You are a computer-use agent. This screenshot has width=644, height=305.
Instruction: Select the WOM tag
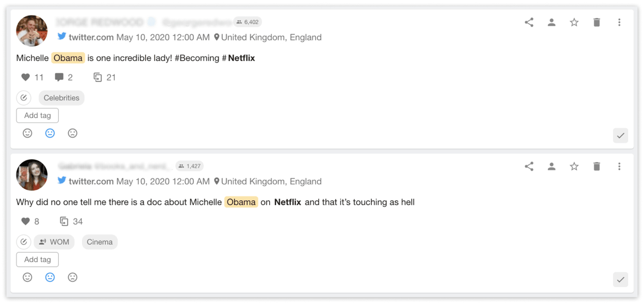[54, 242]
